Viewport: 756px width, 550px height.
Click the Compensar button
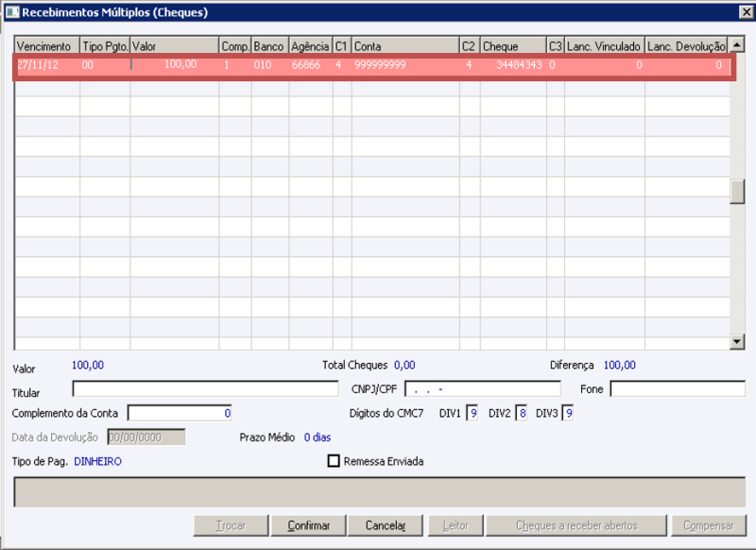click(x=709, y=524)
